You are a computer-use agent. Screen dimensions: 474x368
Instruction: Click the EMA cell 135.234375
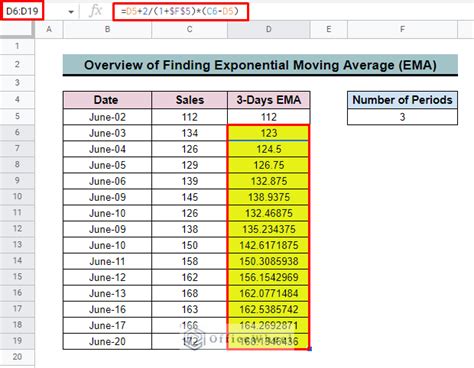click(269, 229)
